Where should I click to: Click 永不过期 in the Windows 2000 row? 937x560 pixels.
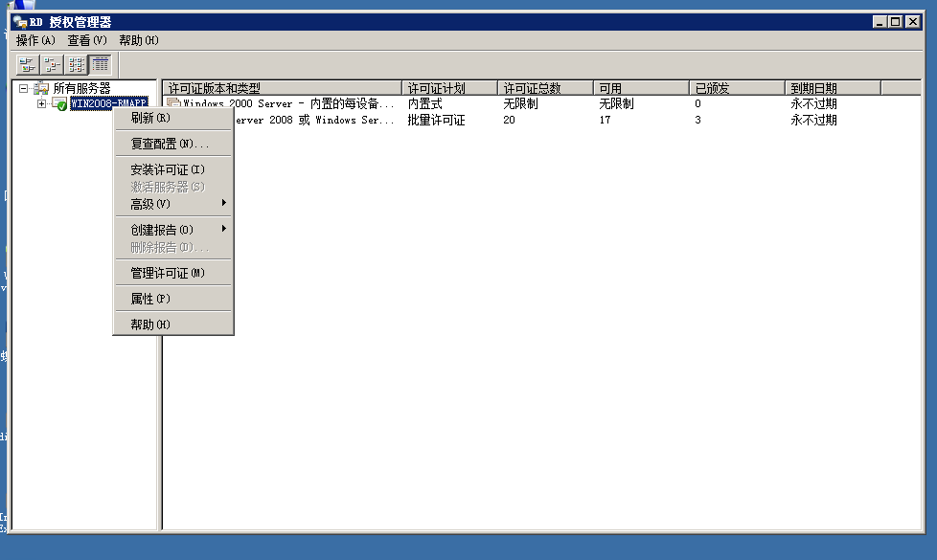[814, 104]
